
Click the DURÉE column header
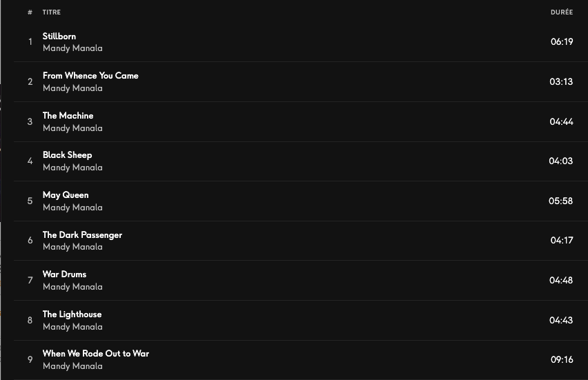562,12
